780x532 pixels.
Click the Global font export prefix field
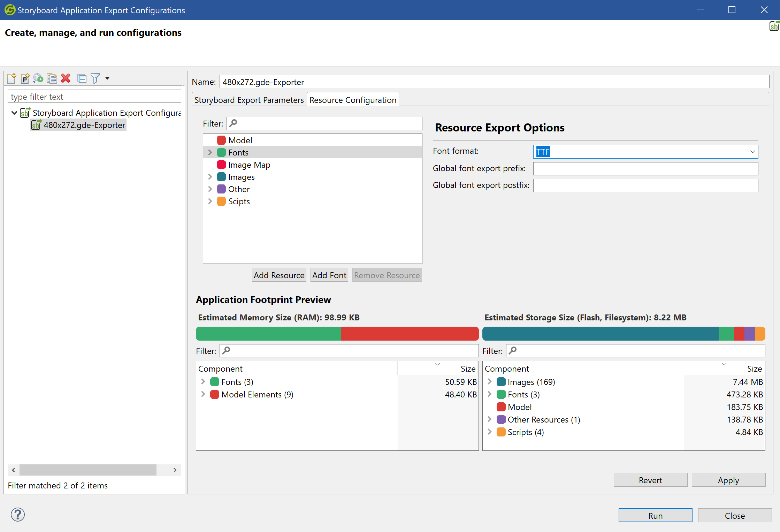pos(645,169)
